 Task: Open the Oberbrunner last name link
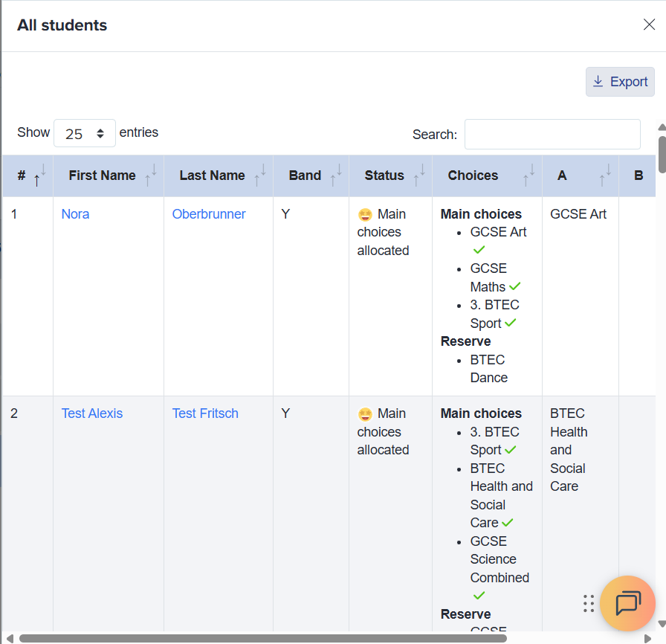[x=209, y=214]
